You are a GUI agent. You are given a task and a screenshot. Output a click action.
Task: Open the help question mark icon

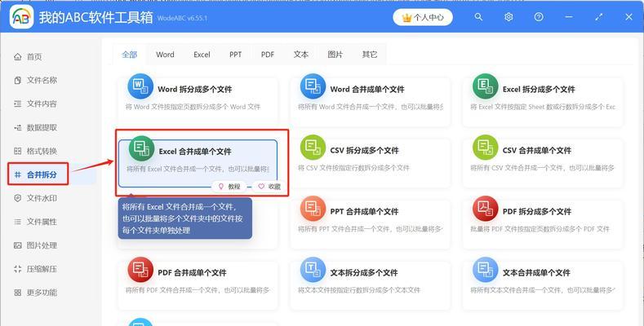click(x=539, y=17)
